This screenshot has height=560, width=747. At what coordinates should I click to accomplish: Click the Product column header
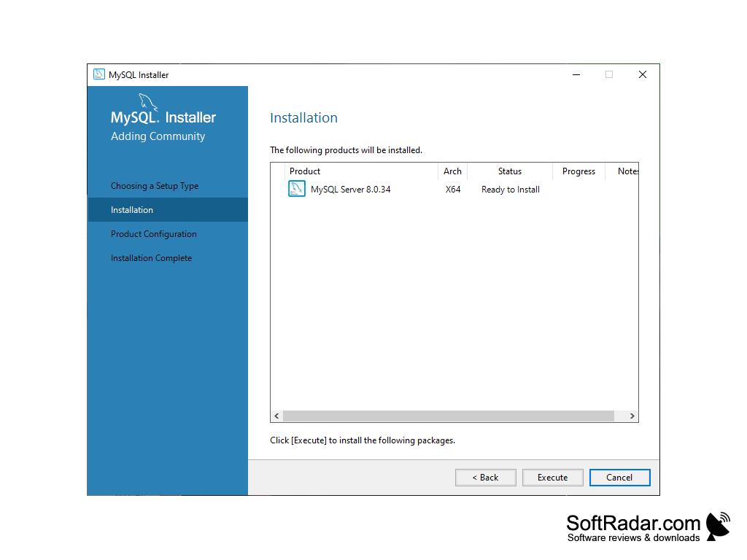coord(304,171)
